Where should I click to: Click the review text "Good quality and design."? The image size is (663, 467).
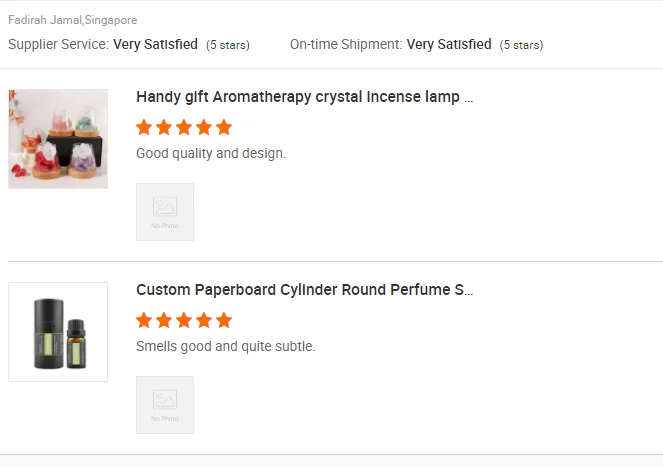211,153
